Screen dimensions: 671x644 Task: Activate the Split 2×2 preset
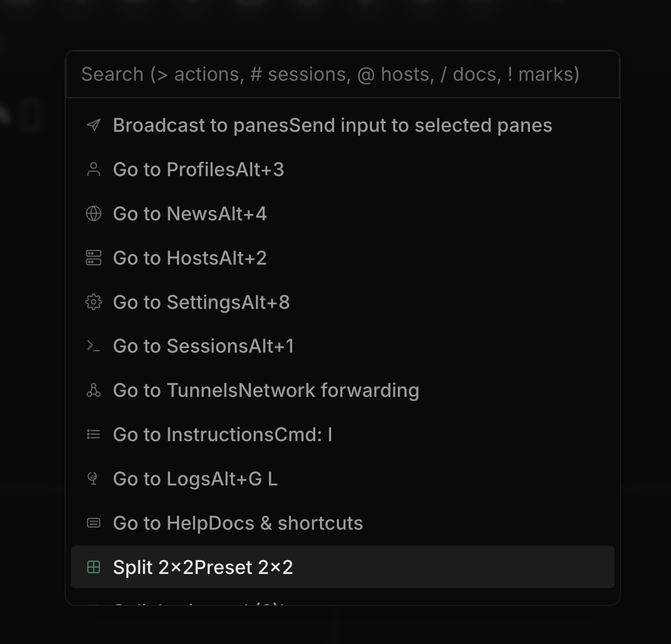tap(203, 567)
